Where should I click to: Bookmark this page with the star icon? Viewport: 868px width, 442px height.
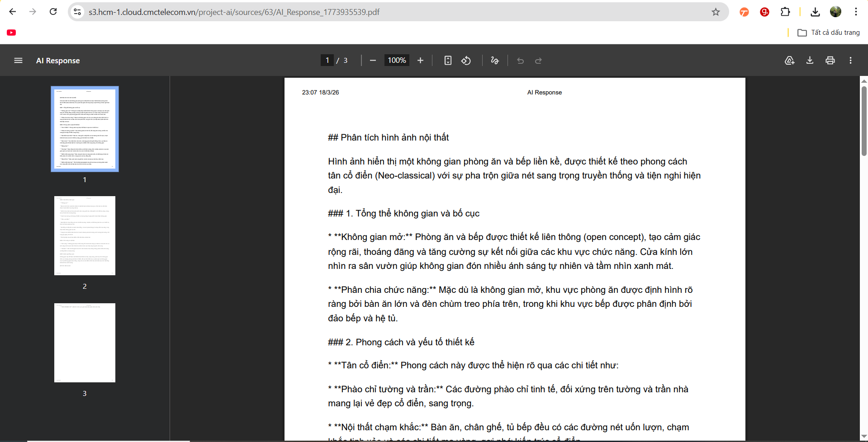716,12
